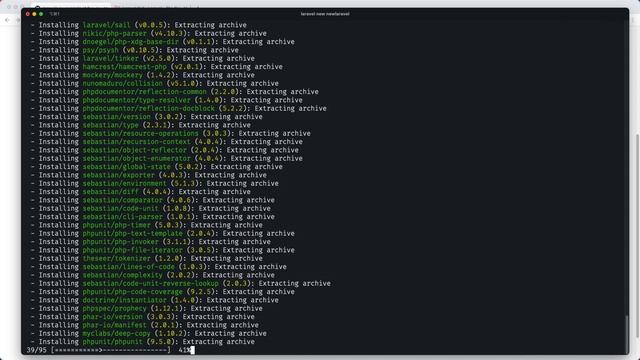Click the 'sebastian/type' package name

pos(110,125)
